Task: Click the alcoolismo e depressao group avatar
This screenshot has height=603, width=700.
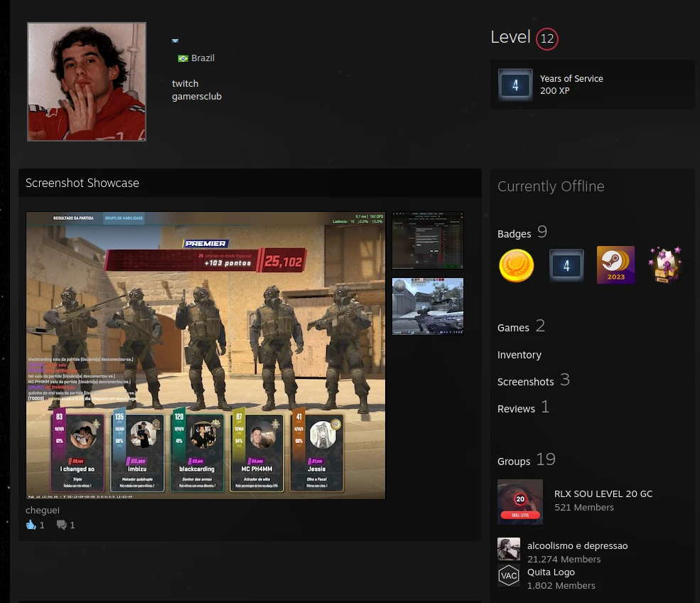Action: coord(509,549)
